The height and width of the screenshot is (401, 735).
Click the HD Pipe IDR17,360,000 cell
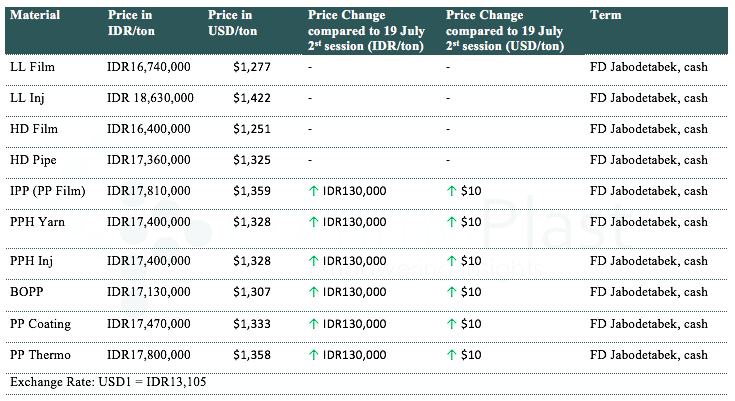coord(148,160)
